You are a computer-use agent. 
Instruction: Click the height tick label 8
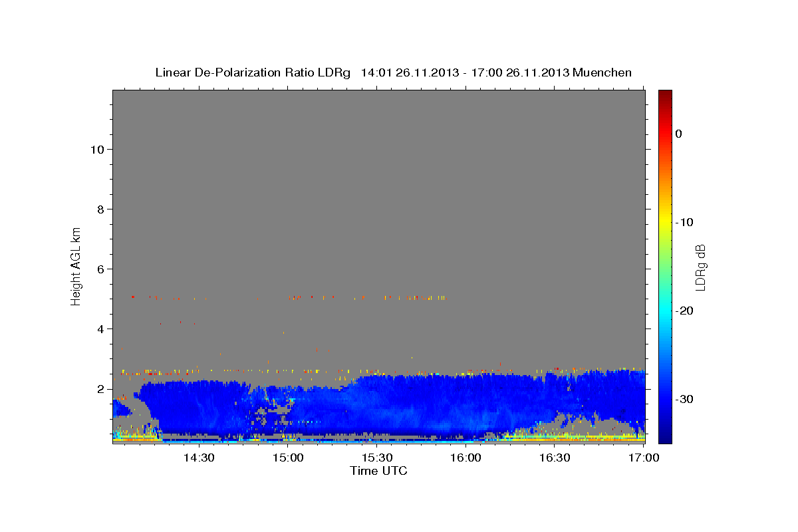click(100, 209)
